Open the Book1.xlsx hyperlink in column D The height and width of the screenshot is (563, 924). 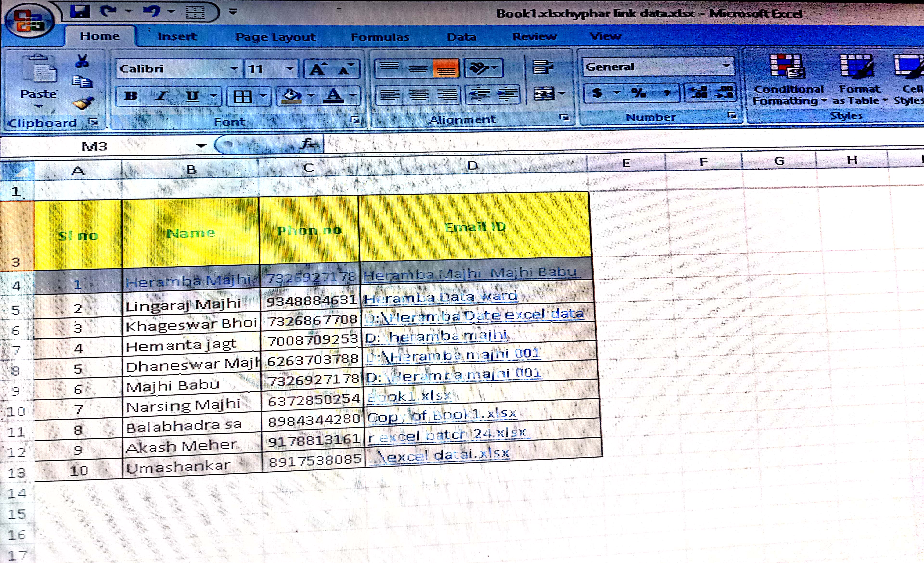click(x=409, y=396)
